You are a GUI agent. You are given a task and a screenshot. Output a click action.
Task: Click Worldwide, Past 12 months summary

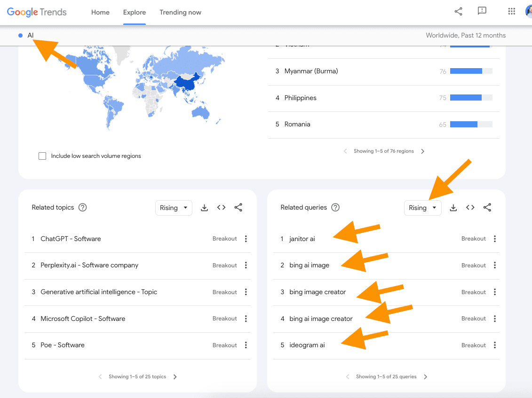coord(466,35)
